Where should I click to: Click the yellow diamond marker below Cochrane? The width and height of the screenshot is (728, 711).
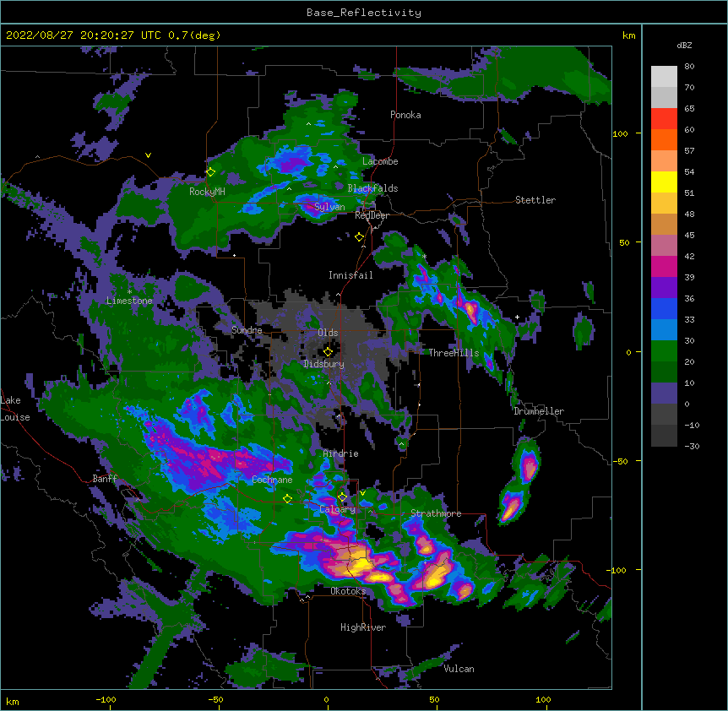coord(287,498)
